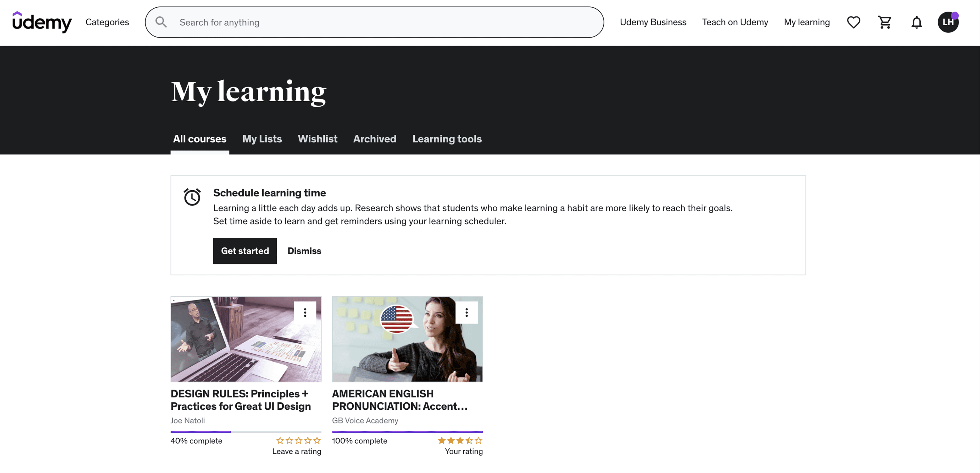Open options menu on Design Rules course

click(305, 313)
